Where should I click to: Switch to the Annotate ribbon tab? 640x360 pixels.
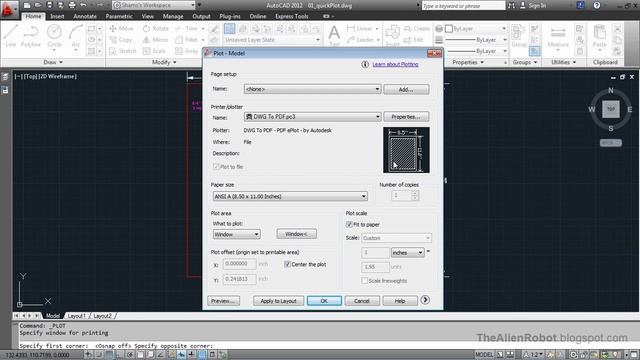85,16
